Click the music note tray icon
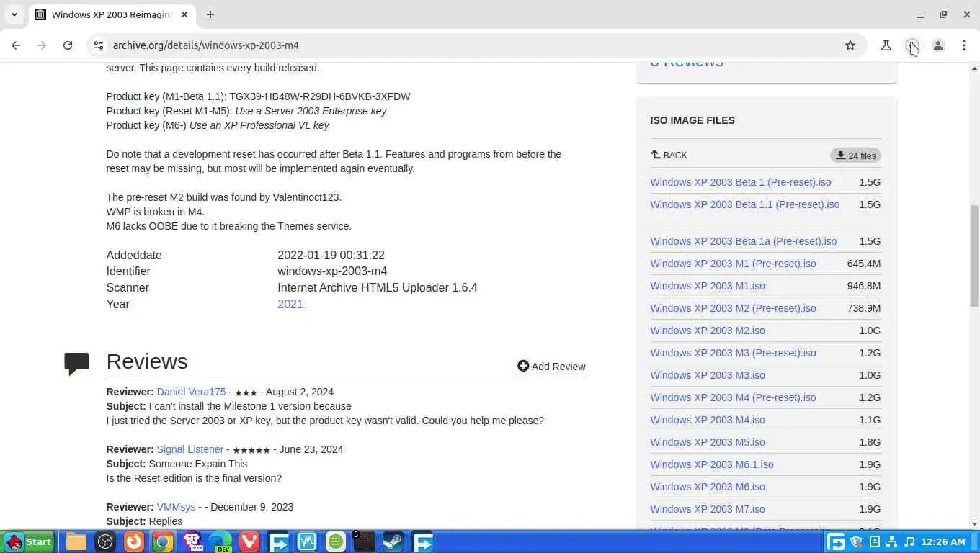Image resolution: width=980 pixels, height=553 pixels. click(909, 541)
